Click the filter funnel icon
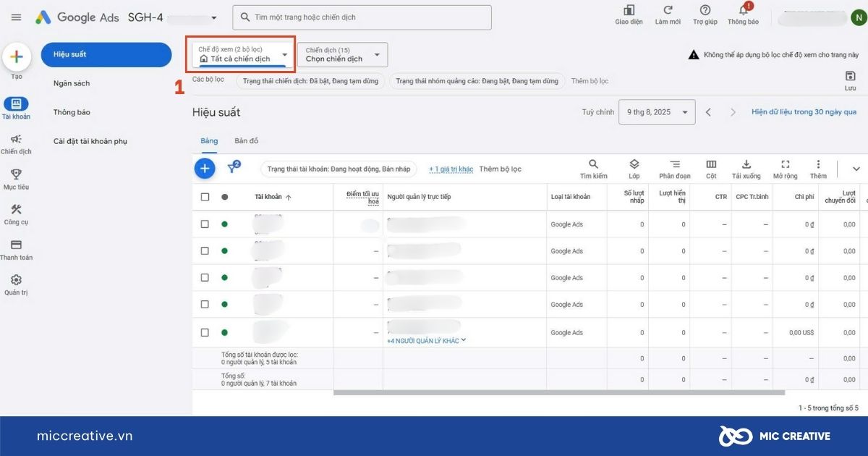868x456 pixels. click(233, 168)
